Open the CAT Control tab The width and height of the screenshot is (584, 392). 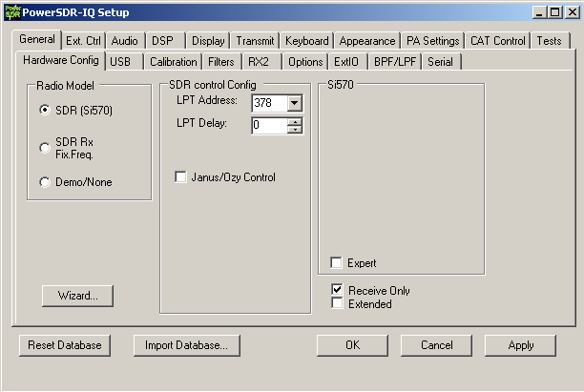pyautogui.click(x=498, y=41)
